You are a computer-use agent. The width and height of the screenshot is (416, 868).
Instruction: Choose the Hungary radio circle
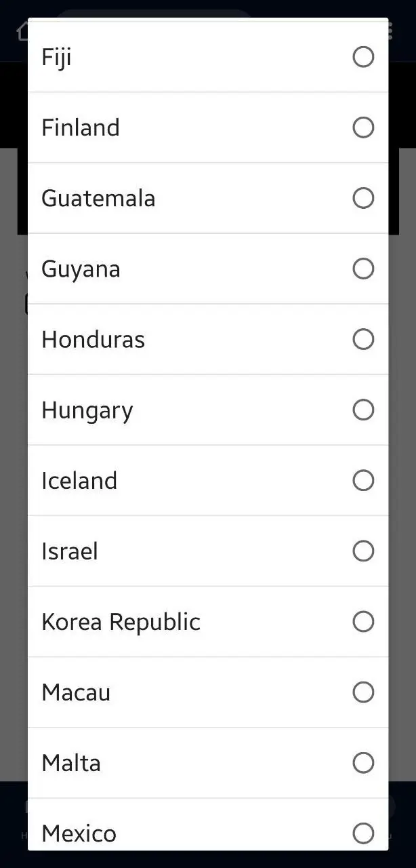363,410
